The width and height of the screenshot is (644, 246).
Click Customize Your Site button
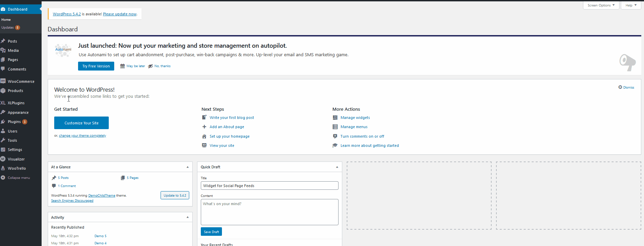pos(81,123)
